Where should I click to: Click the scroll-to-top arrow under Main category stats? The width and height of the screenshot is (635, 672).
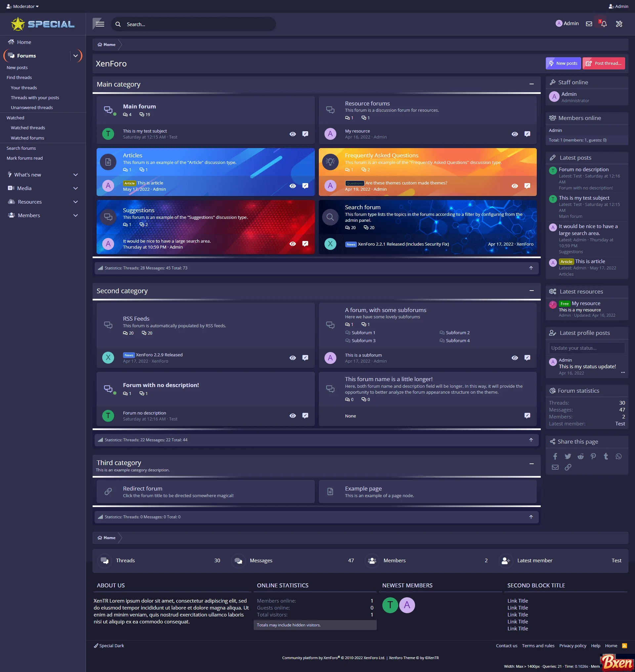coord(531,268)
